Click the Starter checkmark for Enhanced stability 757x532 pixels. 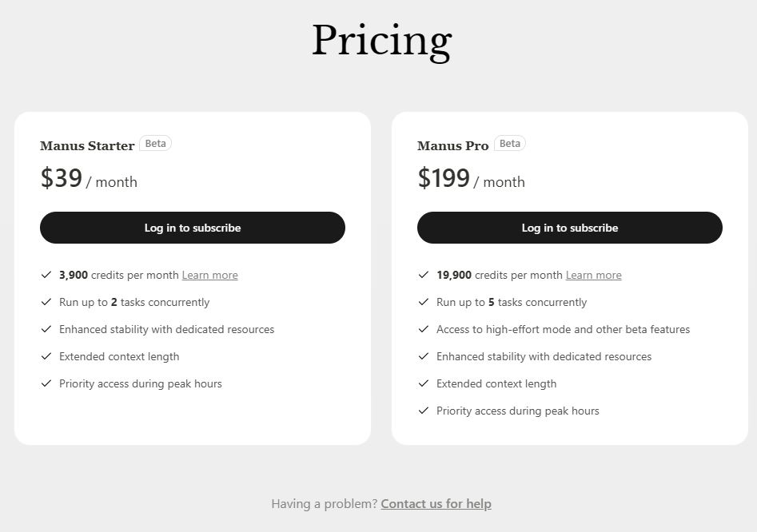tap(46, 329)
